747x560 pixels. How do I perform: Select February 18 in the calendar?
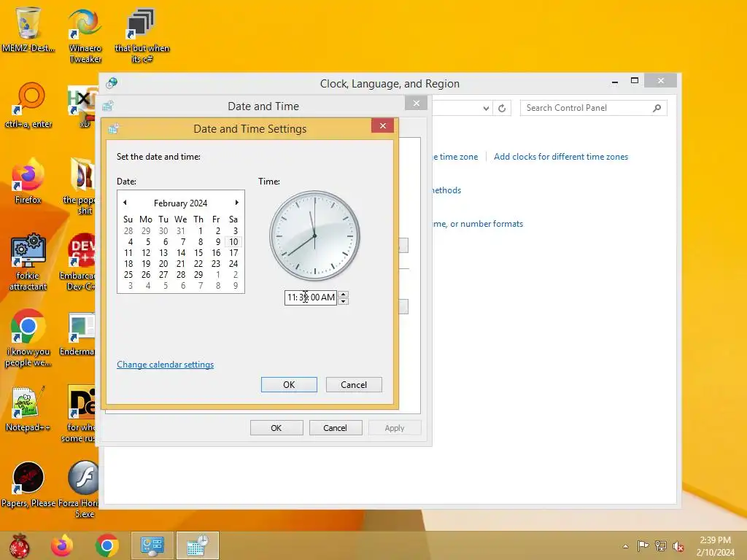[x=128, y=264]
